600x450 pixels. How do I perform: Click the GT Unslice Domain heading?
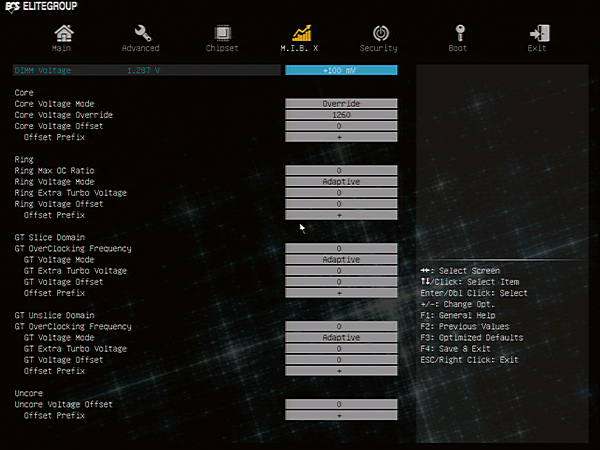pos(54,315)
